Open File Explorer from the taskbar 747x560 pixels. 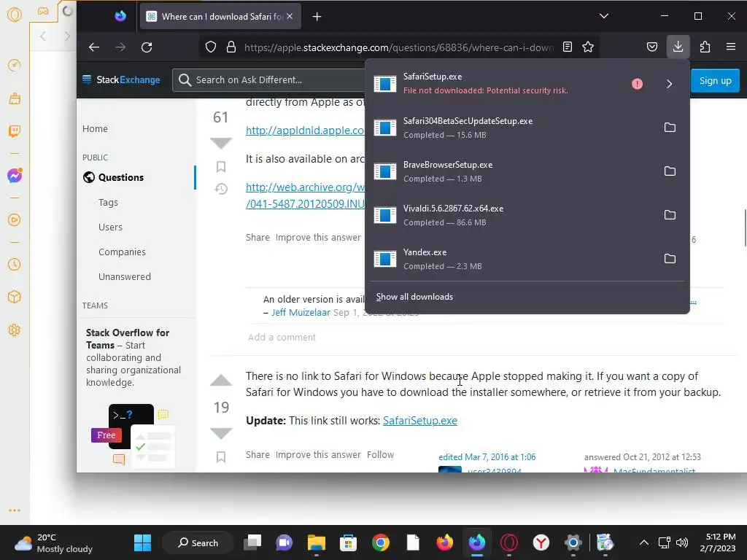[x=317, y=542]
